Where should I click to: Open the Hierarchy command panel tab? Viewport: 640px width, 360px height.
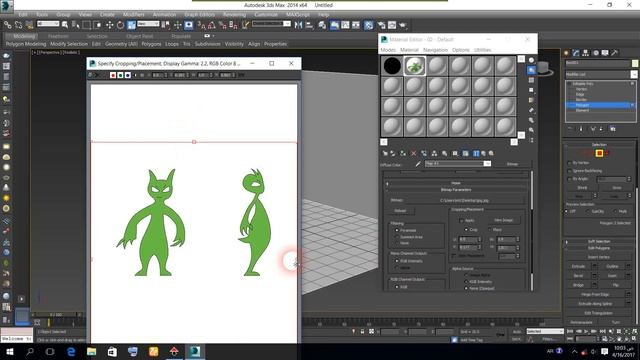click(x=585, y=53)
